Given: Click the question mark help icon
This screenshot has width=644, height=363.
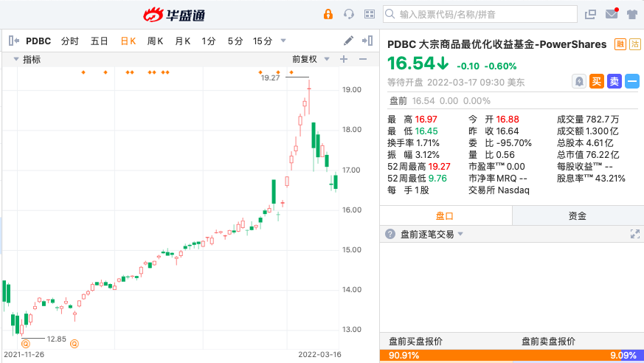Looking at the screenshot, I should (x=390, y=234).
